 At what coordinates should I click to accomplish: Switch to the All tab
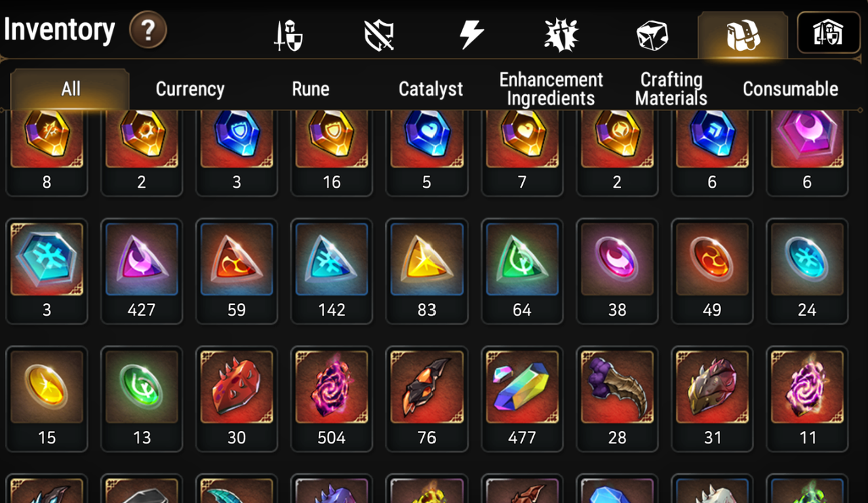point(71,89)
